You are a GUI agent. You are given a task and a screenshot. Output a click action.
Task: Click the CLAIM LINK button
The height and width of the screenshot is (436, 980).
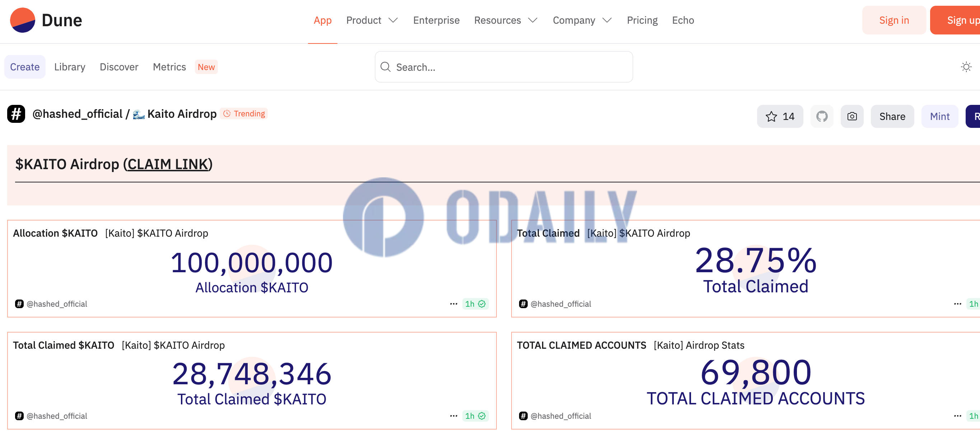[169, 164]
